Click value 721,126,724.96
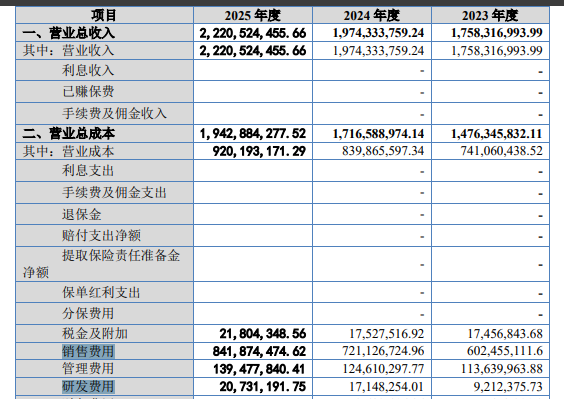Screen dimensions: 564x399 (383, 351)
